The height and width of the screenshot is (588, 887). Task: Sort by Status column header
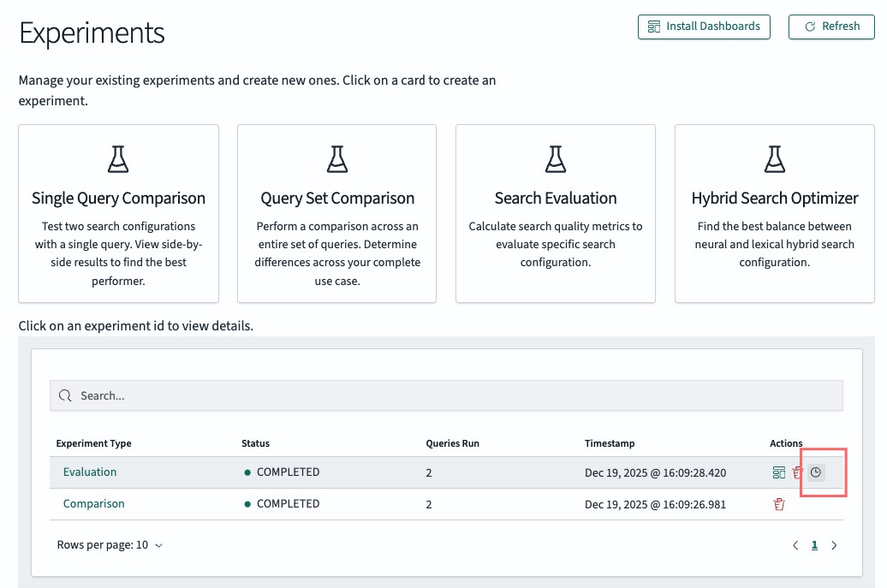point(255,443)
